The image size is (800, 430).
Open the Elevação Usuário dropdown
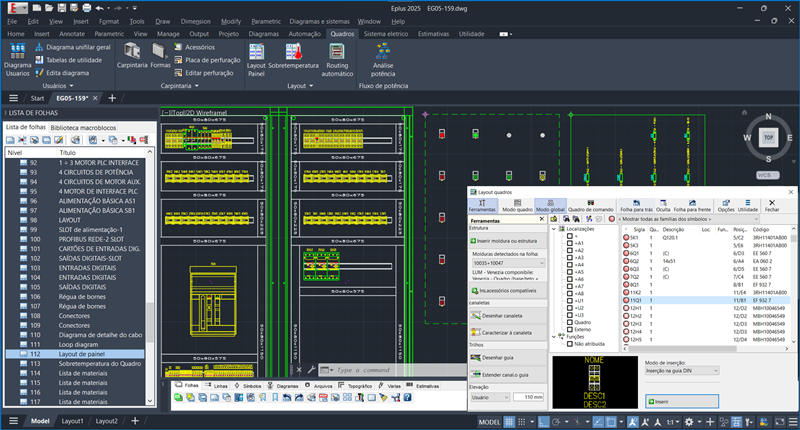click(x=489, y=397)
